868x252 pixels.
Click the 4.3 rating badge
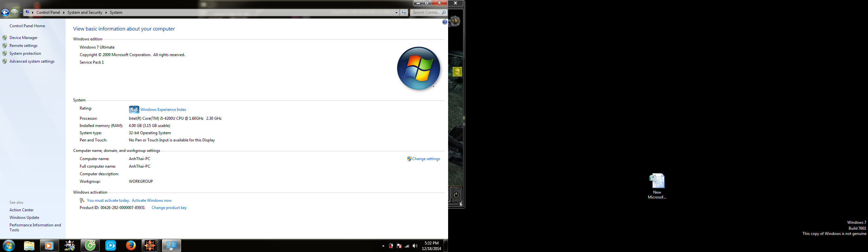[x=134, y=110]
